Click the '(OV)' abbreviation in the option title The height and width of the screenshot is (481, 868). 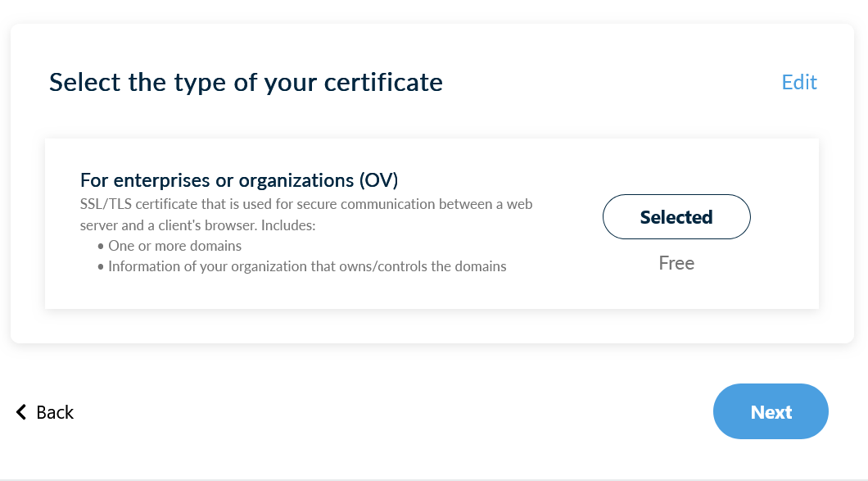click(378, 180)
